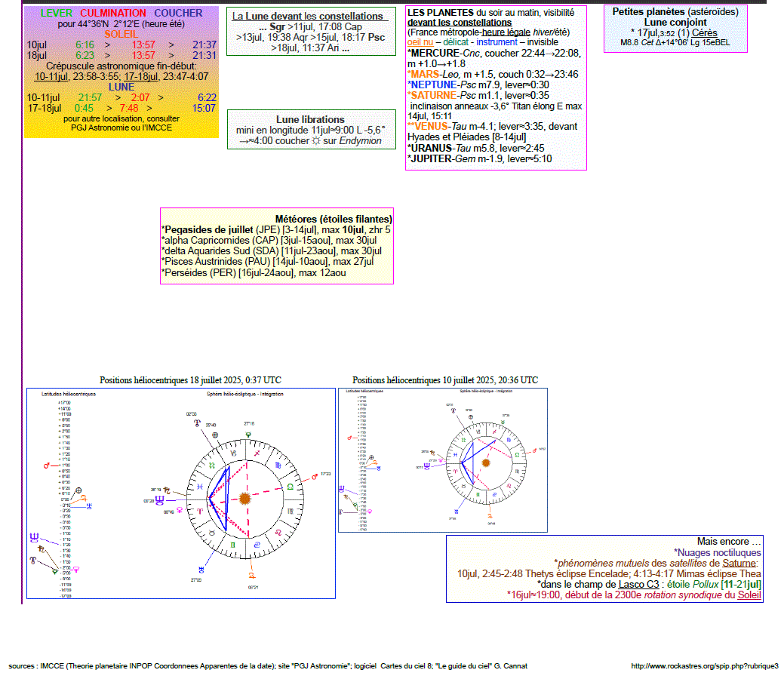The image size is (784, 676).
Task: Click moon culmination time 7:48
Action: (x=129, y=108)
